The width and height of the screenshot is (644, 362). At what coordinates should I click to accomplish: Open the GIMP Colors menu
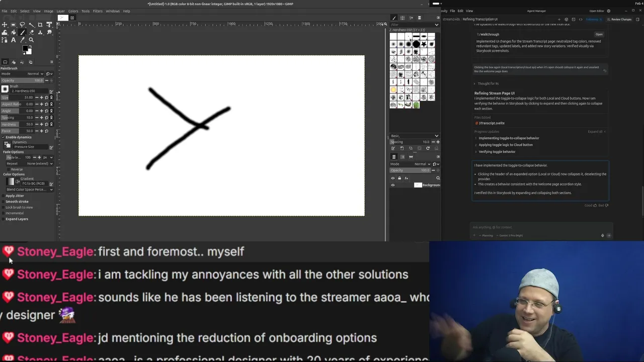tap(73, 11)
